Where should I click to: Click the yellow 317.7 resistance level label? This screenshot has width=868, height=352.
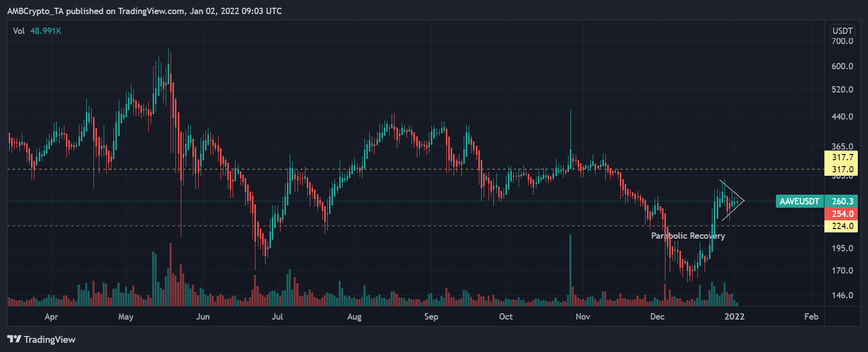coord(842,157)
